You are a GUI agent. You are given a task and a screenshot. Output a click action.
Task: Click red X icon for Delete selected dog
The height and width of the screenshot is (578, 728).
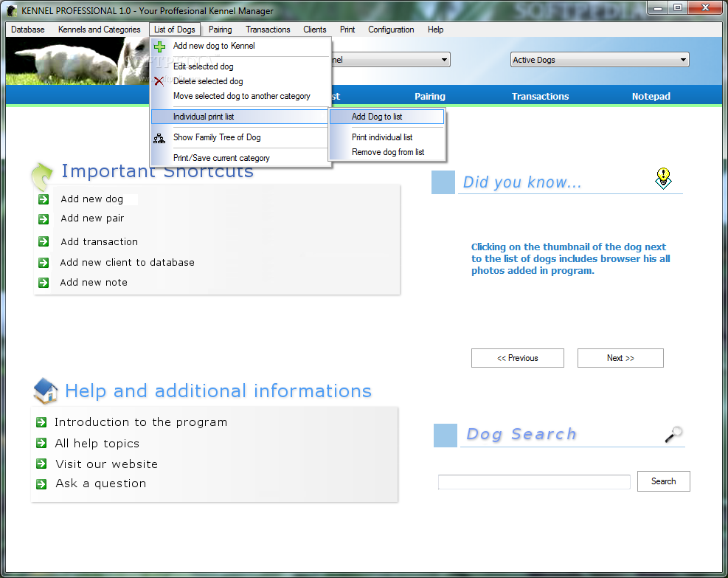pyautogui.click(x=159, y=81)
